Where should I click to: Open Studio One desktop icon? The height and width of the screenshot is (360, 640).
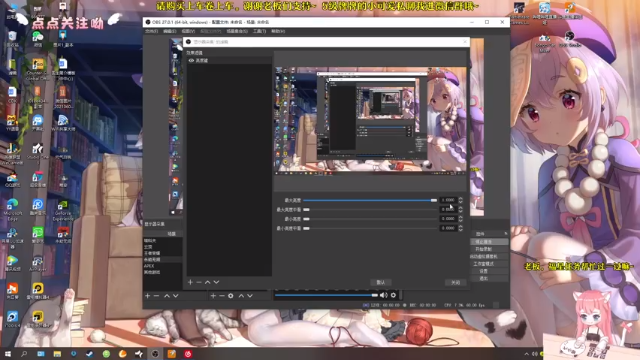click(38, 151)
